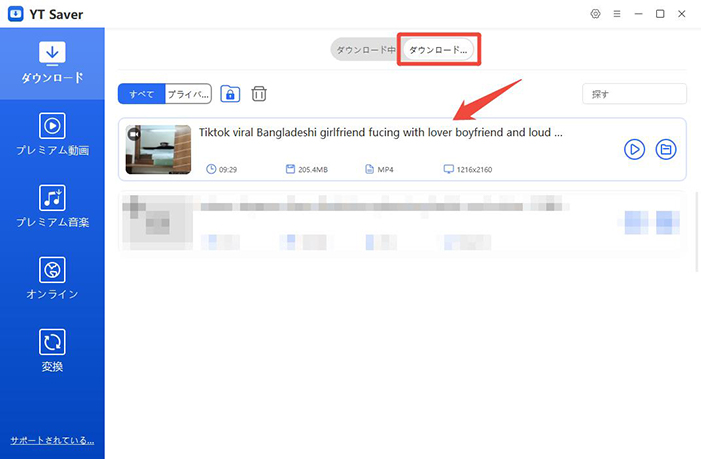
Task: Select the プライバ... filter
Action: tap(188, 94)
